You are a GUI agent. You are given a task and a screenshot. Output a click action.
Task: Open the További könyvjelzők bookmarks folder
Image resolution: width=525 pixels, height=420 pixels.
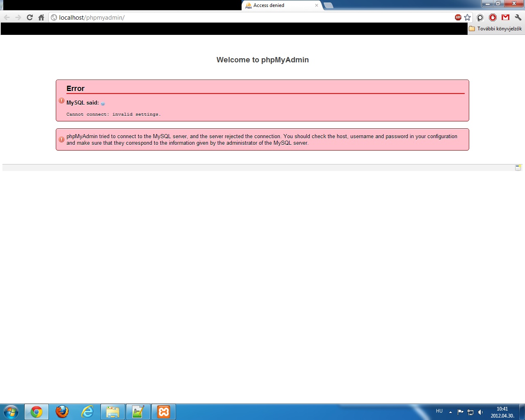pos(495,29)
